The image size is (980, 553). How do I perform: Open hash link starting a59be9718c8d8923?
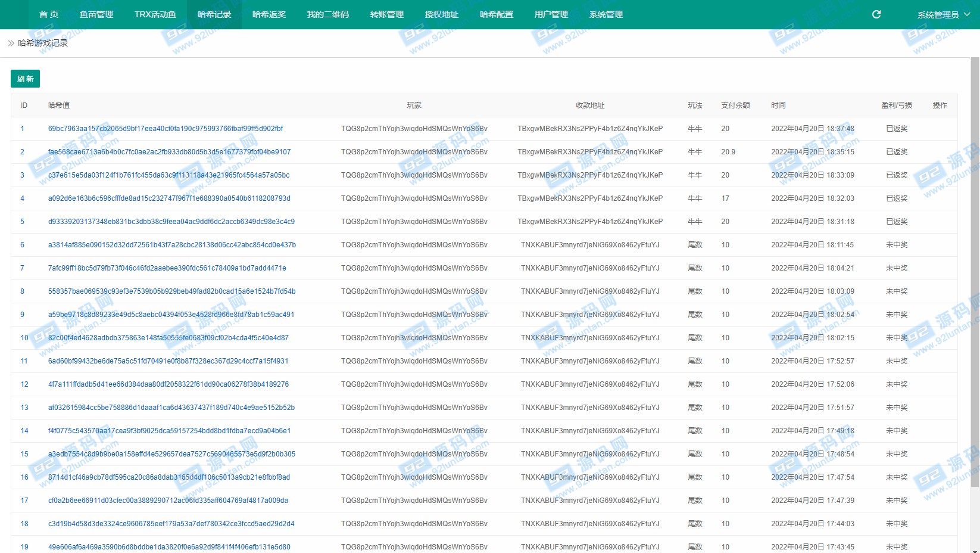(171, 315)
